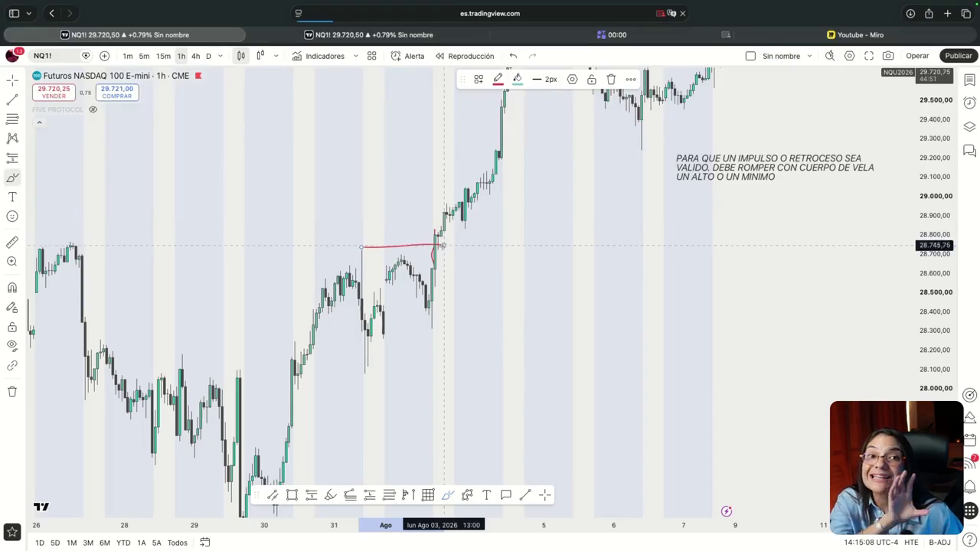Open drawing settings gear in floating toolbar
The image size is (980, 551).
tap(572, 79)
